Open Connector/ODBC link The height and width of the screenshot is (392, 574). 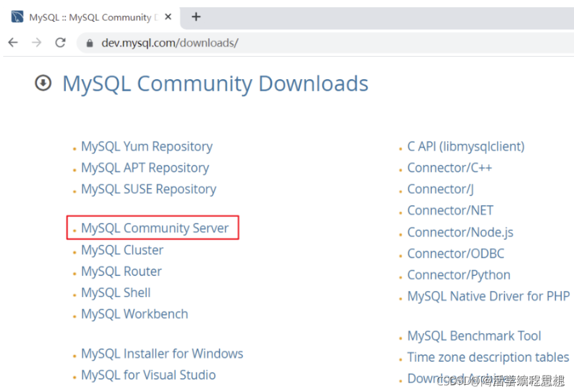(x=456, y=253)
